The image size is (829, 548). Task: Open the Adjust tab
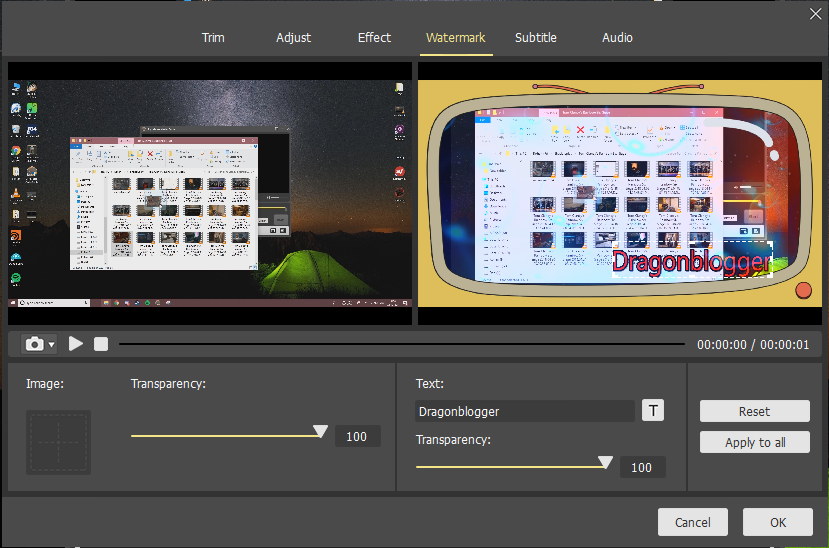tap(293, 38)
